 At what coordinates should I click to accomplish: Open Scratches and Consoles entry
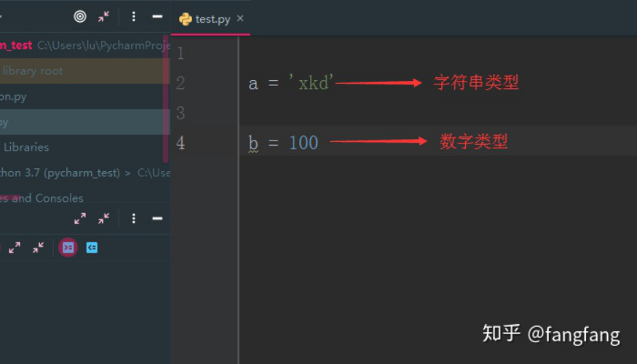(x=42, y=198)
